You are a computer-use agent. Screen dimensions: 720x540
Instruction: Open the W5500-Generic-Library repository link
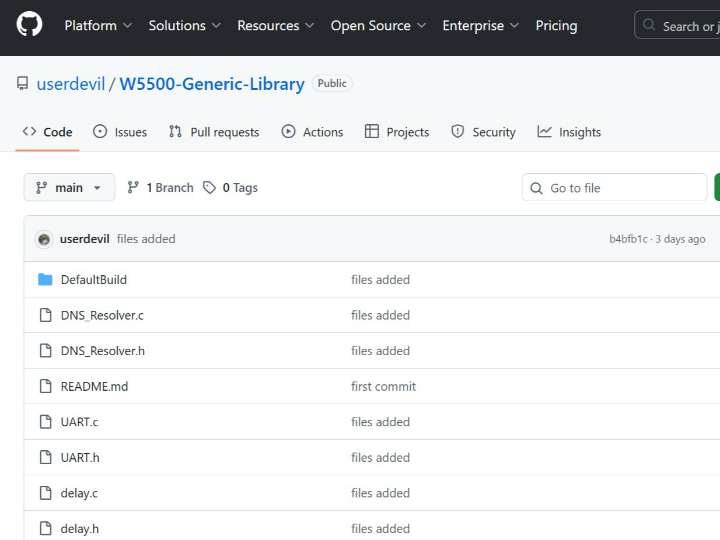click(212, 84)
